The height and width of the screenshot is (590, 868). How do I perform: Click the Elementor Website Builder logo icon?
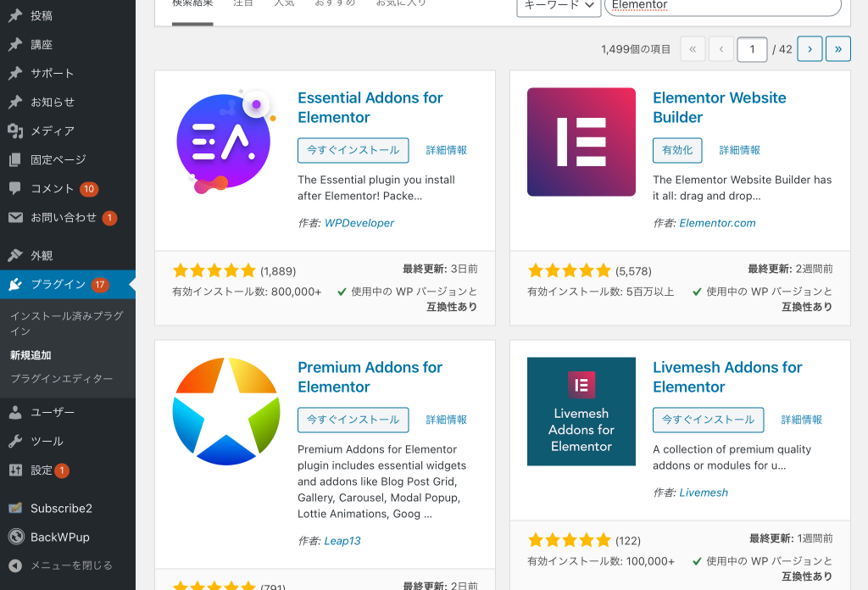581,142
